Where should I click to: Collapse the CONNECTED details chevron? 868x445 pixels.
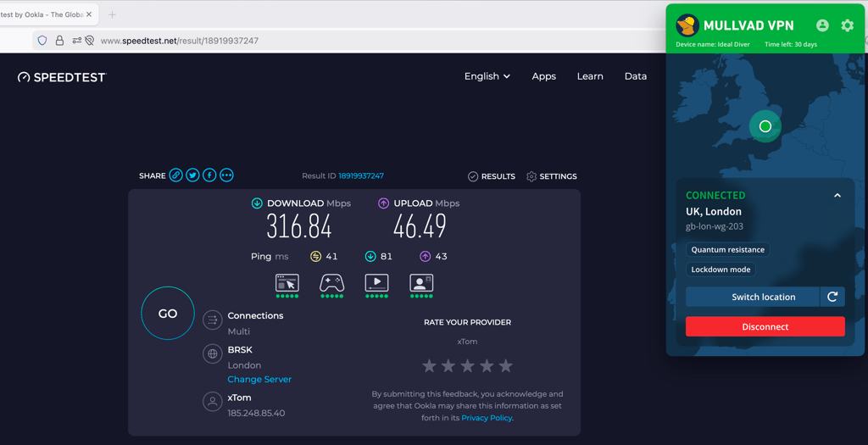pyautogui.click(x=837, y=196)
